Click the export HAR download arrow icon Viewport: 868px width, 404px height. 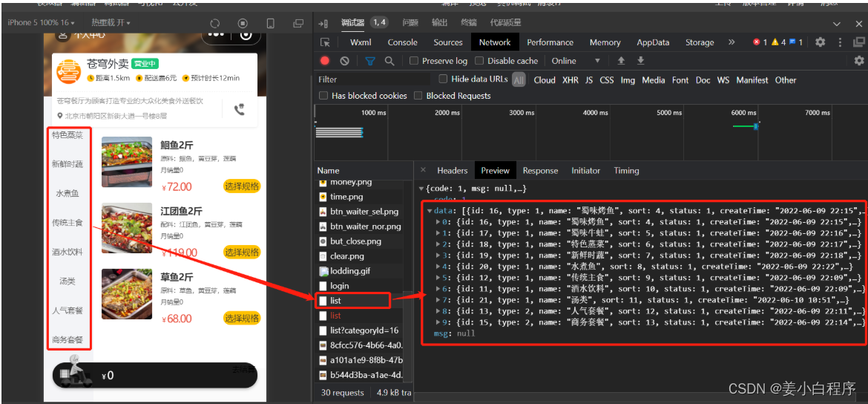pyautogui.click(x=640, y=60)
